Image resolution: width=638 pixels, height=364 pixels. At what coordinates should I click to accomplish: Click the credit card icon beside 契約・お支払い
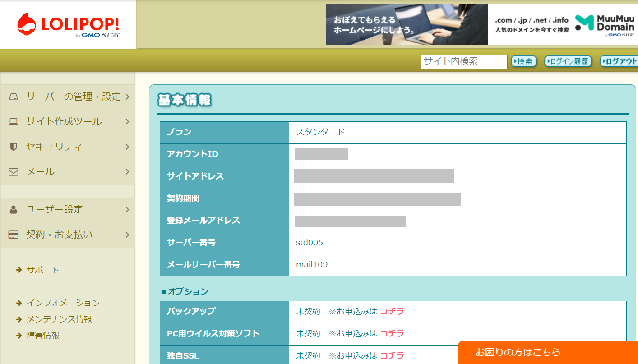pyautogui.click(x=14, y=235)
